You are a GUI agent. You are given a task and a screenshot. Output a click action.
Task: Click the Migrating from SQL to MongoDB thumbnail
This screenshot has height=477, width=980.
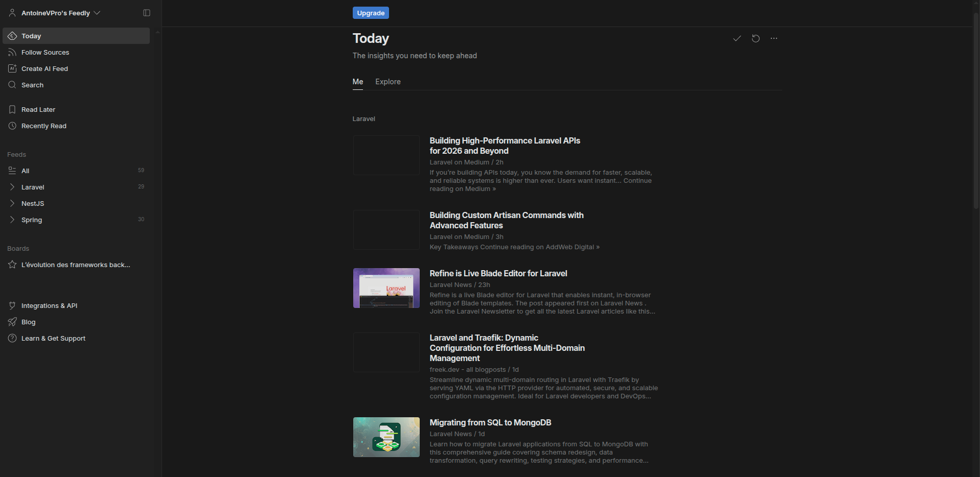(x=386, y=437)
